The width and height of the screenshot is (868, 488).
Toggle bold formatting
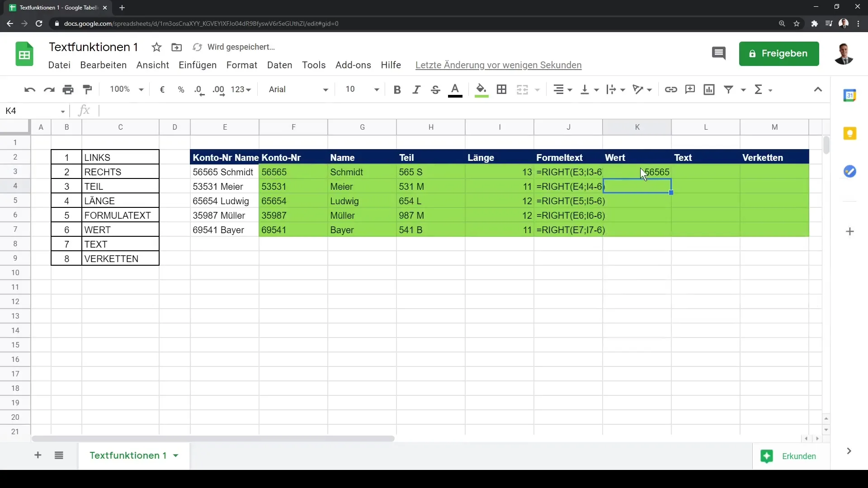[397, 89]
